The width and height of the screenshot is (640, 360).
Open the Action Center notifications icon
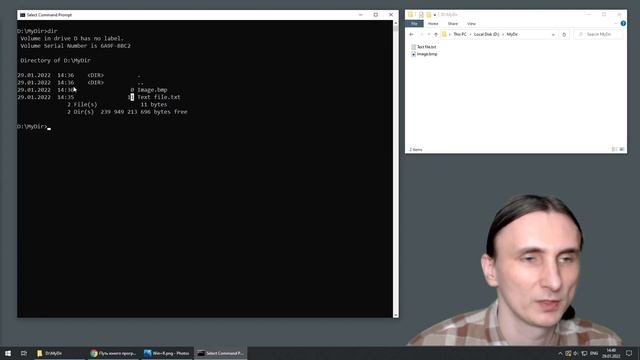tap(629, 353)
